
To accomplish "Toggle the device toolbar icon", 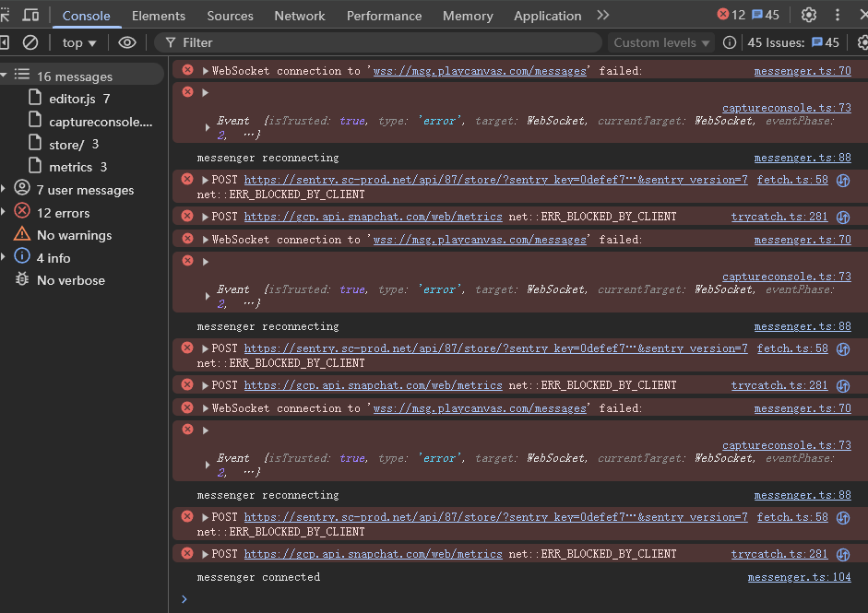I will point(30,15).
